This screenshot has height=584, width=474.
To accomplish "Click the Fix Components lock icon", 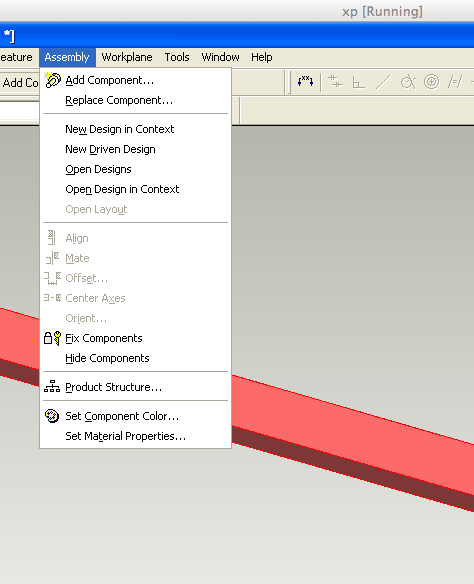I will point(52,338).
